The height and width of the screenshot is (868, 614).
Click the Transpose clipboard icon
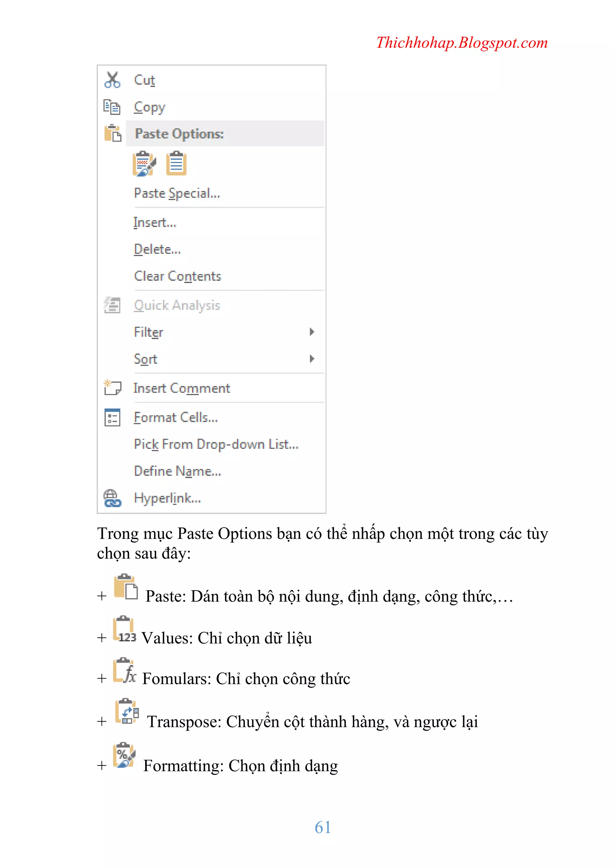pyautogui.click(x=127, y=711)
